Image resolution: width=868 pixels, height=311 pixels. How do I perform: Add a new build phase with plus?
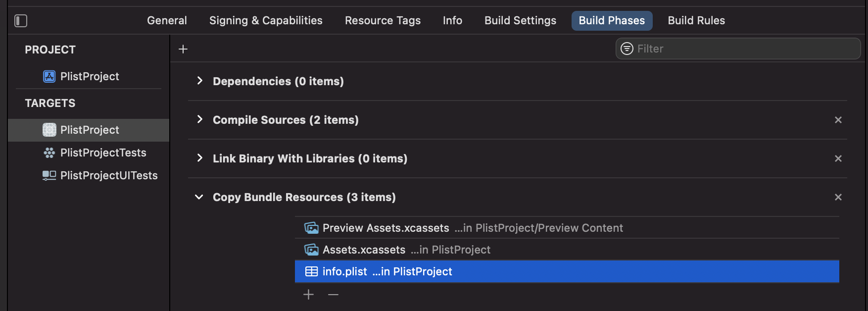click(x=183, y=49)
